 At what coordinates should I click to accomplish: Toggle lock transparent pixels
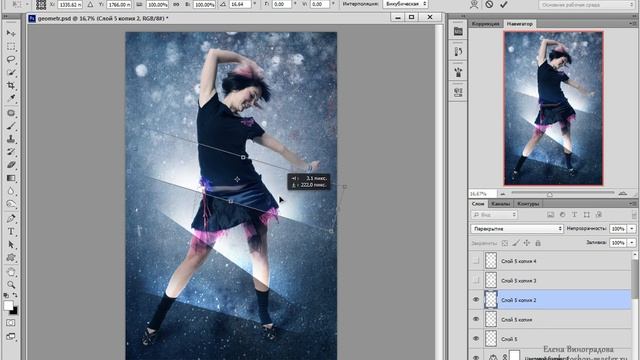click(505, 243)
